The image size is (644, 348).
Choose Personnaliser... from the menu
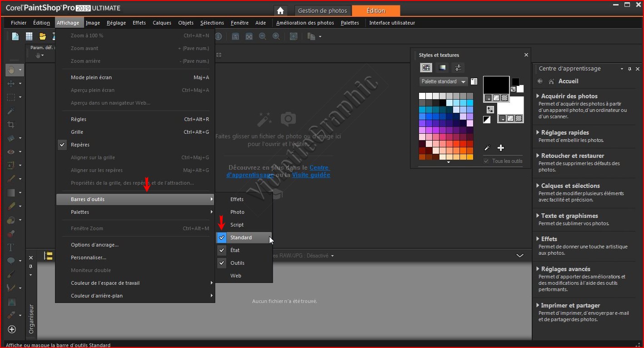[x=89, y=257]
